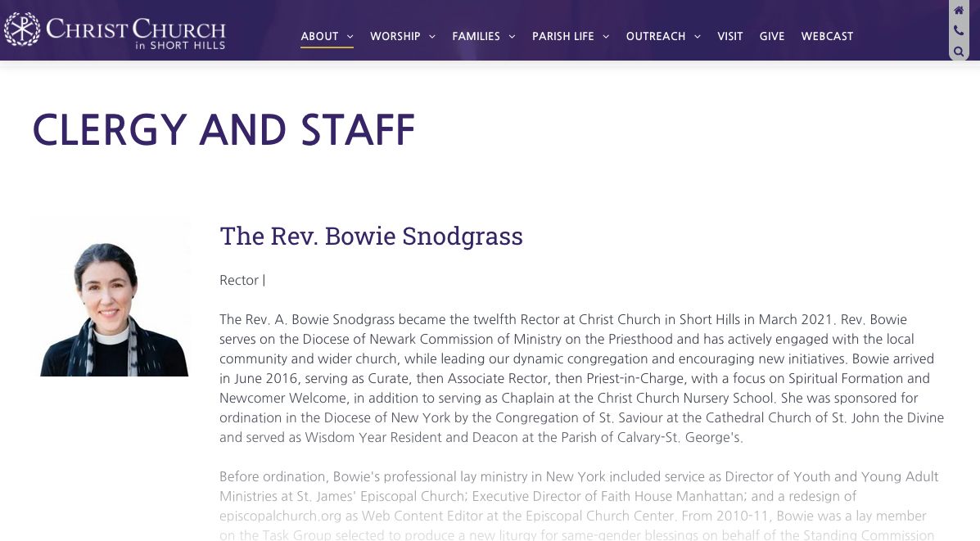Expand the Worship dropdown arrow
The height and width of the screenshot is (541, 980).
[432, 37]
